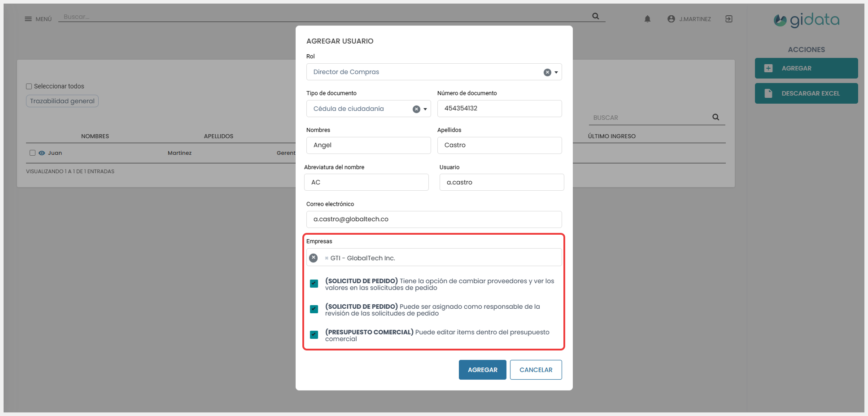Remove all Empresas with circular x icon
Image resolution: width=868 pixels, height=416 pixels.
pos(314,258)
